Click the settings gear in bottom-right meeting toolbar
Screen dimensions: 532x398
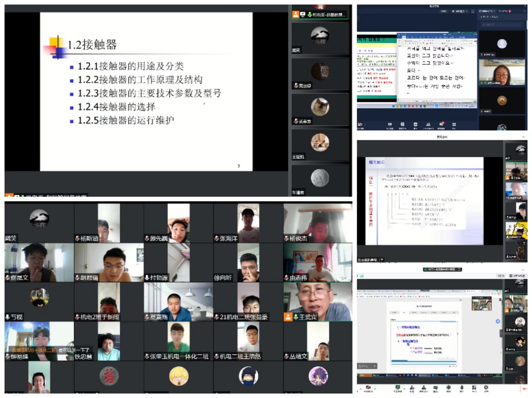pos(486,388)
